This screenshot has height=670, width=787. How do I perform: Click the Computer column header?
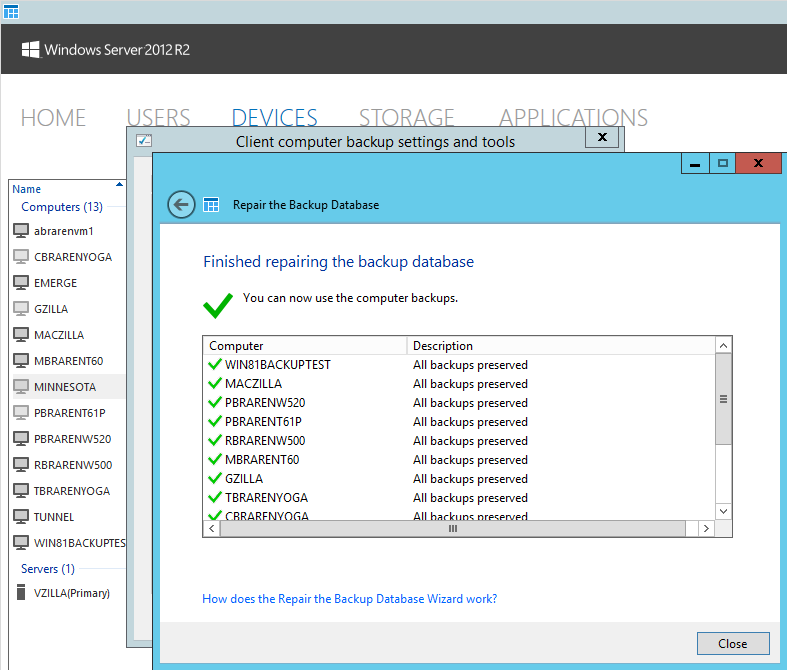[305, 346]
